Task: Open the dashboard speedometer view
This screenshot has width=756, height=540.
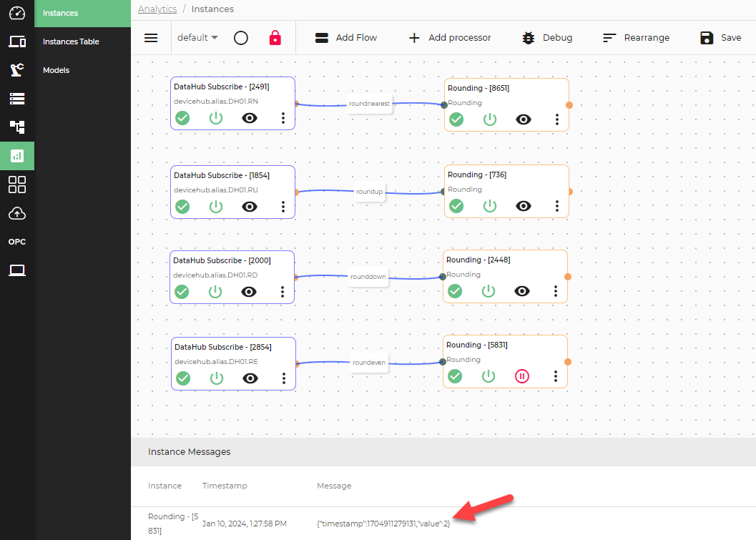Action: pos(17,13)
